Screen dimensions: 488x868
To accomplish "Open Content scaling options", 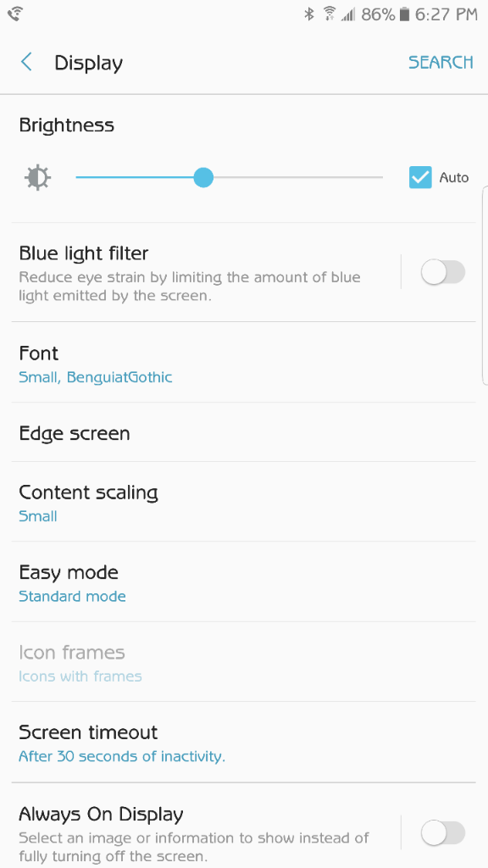I will pyautogui.click(x=243, y=502).
